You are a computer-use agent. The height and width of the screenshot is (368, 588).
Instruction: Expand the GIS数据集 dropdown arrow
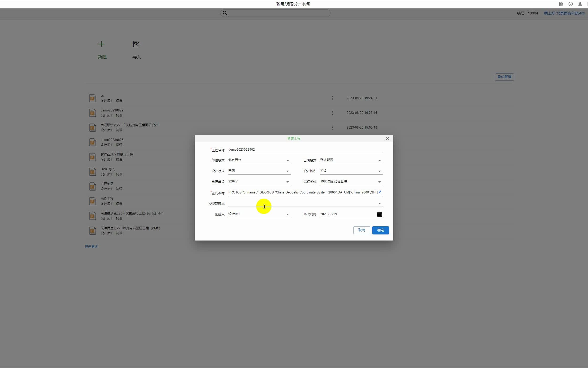click(x=380, y=203)
